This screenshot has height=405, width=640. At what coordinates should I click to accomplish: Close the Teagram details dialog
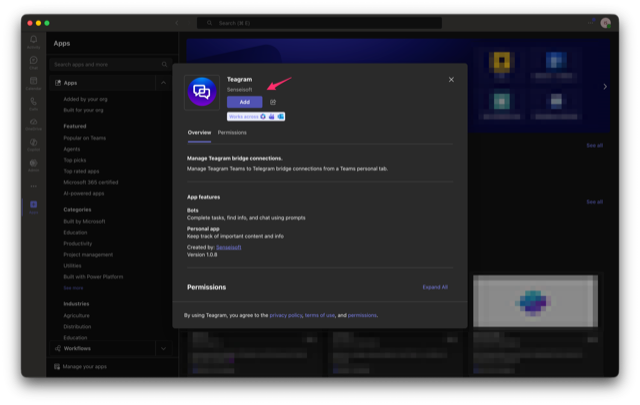pyautogui.click(x=451, y=80)
